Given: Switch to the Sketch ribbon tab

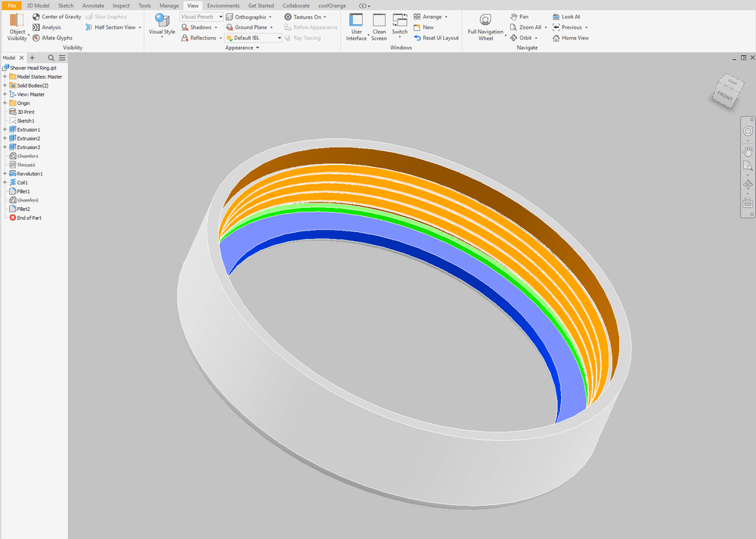Looking at the screenshot, I should tap(66, 5).
